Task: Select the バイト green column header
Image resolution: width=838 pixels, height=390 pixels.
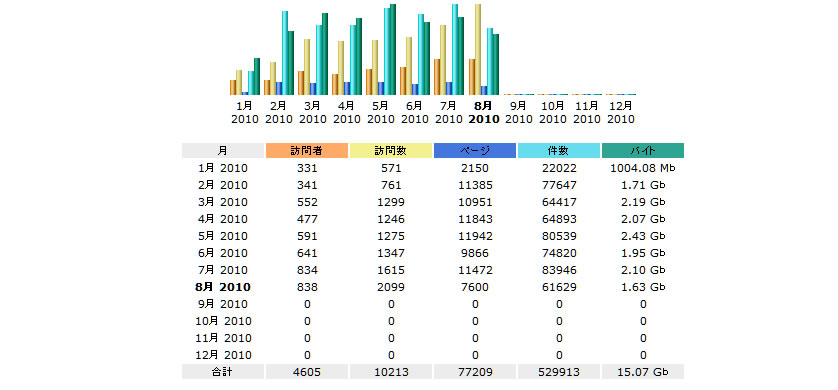Action: pos(643,151)
